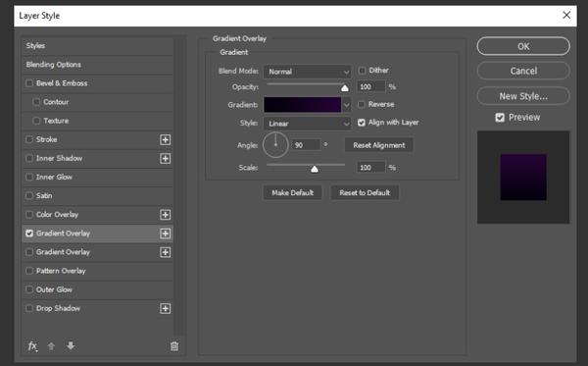Screen dimensions: 588x366
Task: Add another Inner Shadow with plus icon
Action: (165, 158)
